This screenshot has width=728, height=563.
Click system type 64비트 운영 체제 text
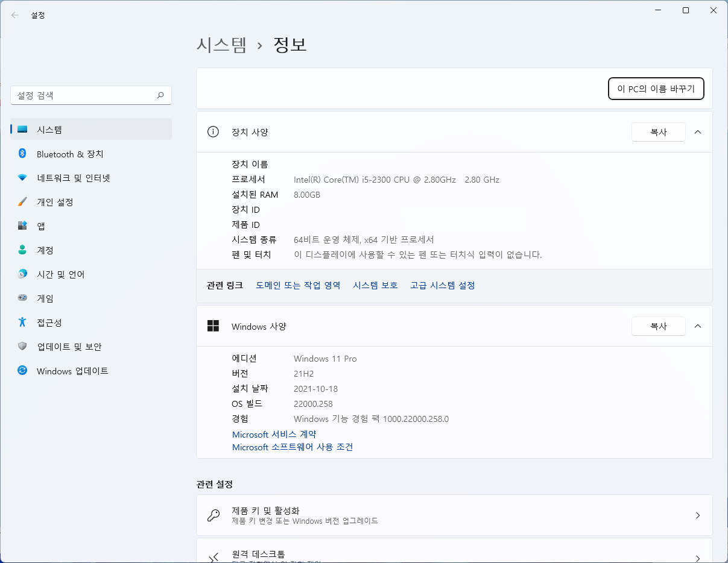pos(364,239)
